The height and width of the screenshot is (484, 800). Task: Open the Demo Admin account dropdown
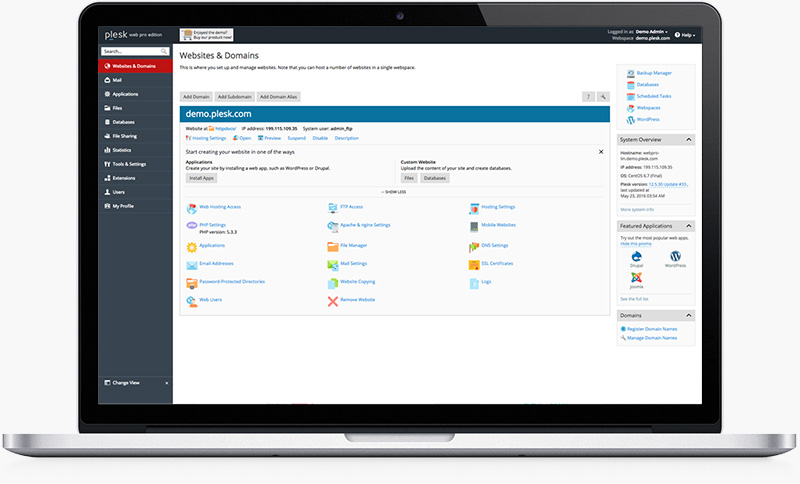click(x=652, y=32)
